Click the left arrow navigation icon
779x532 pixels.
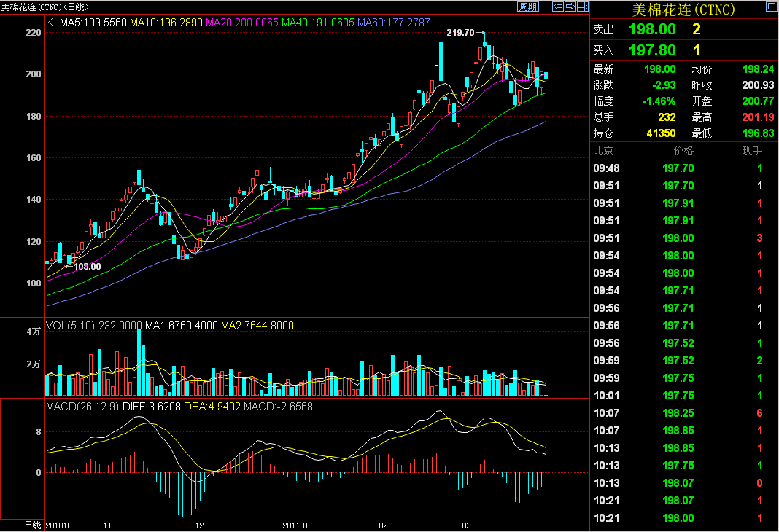click(x=557, y=7)
